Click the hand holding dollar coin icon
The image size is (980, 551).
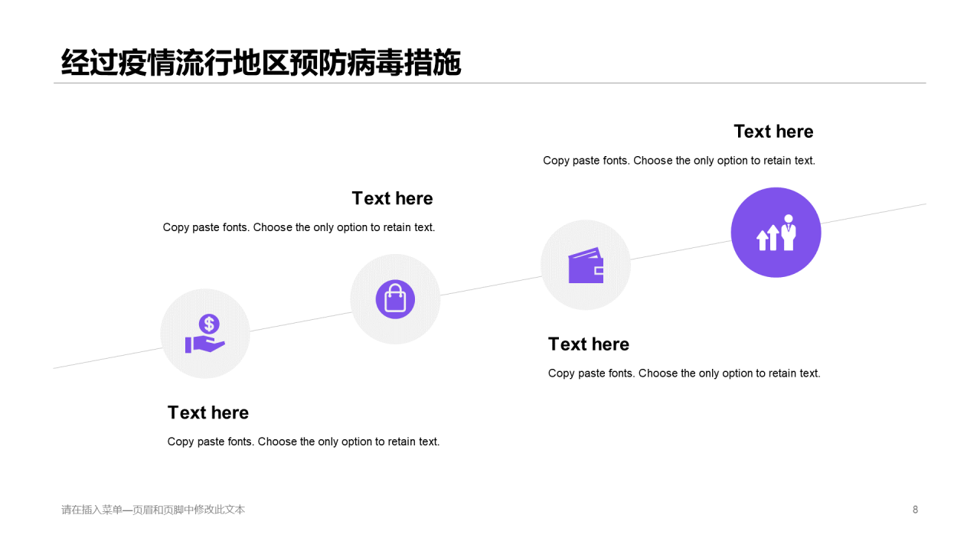(x=205, y=334)
